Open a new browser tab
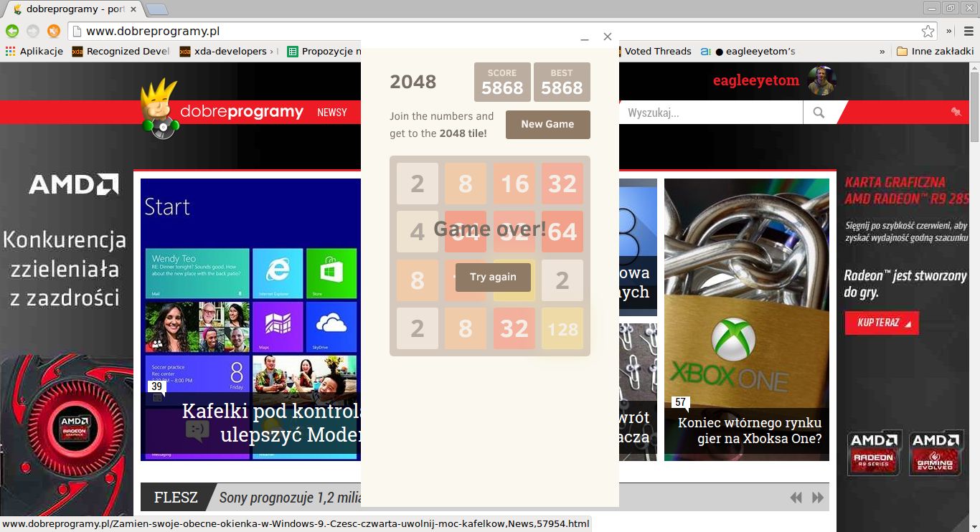 pos(157,9)
